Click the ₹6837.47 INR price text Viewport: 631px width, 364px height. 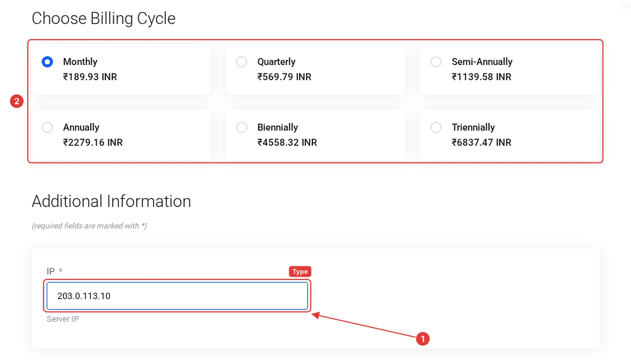coord(482,142)
